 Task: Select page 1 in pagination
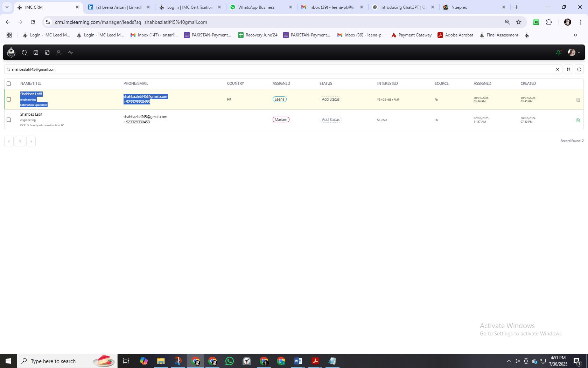point(20,141)
